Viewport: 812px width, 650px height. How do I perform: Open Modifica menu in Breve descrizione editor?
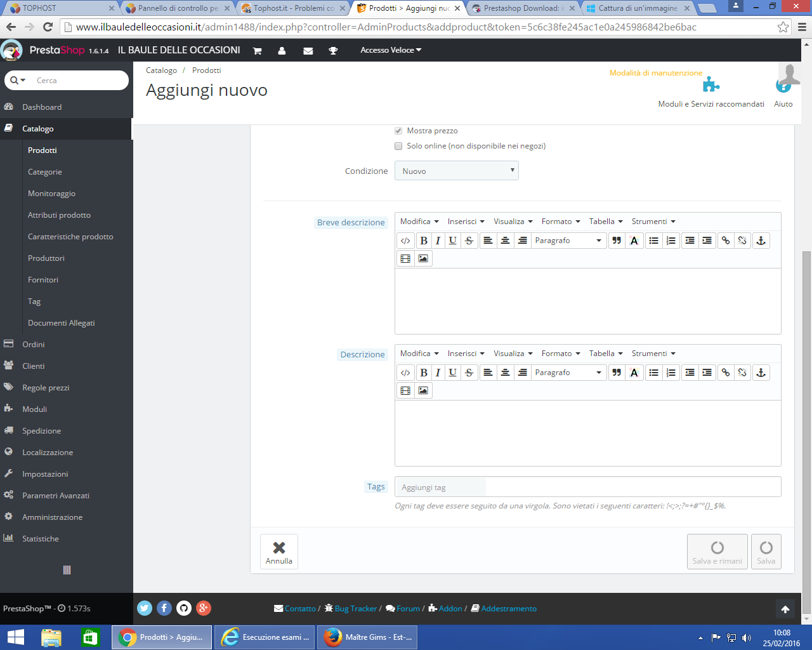point(419,222)
